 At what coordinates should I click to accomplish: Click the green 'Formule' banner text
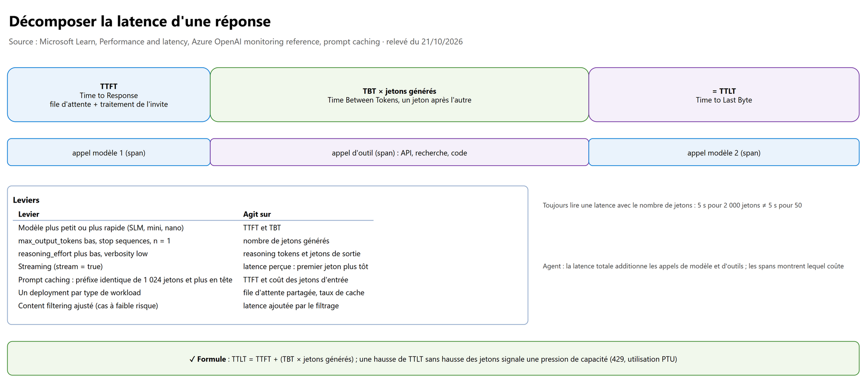[x=433, y=359]
